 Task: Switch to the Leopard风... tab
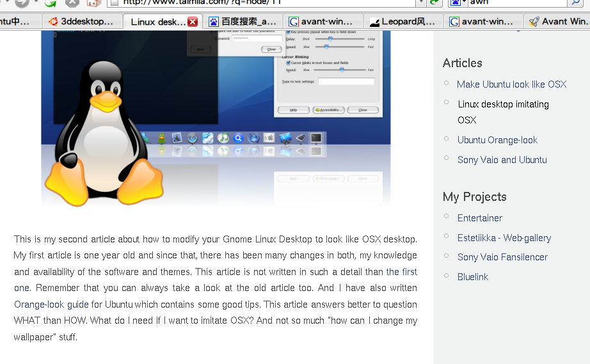pyautogui.click(x=403, y=22)
